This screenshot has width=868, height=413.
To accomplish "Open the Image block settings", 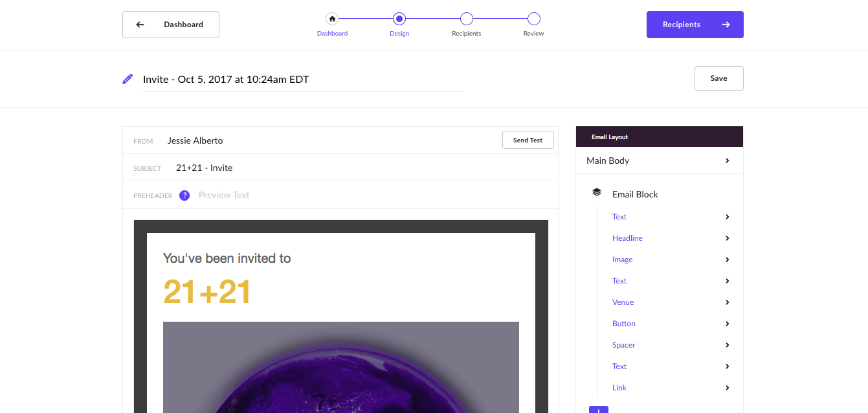I will coord(671,260).
